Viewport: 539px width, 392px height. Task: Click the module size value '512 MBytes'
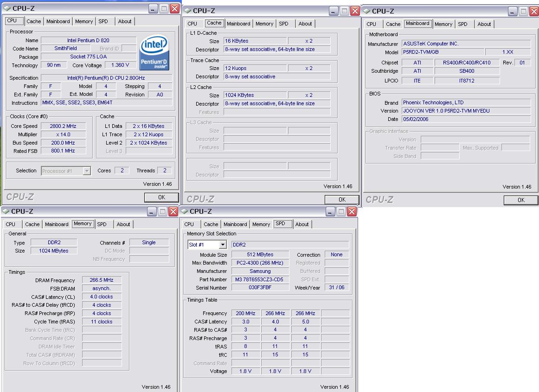tap(260, 254)
